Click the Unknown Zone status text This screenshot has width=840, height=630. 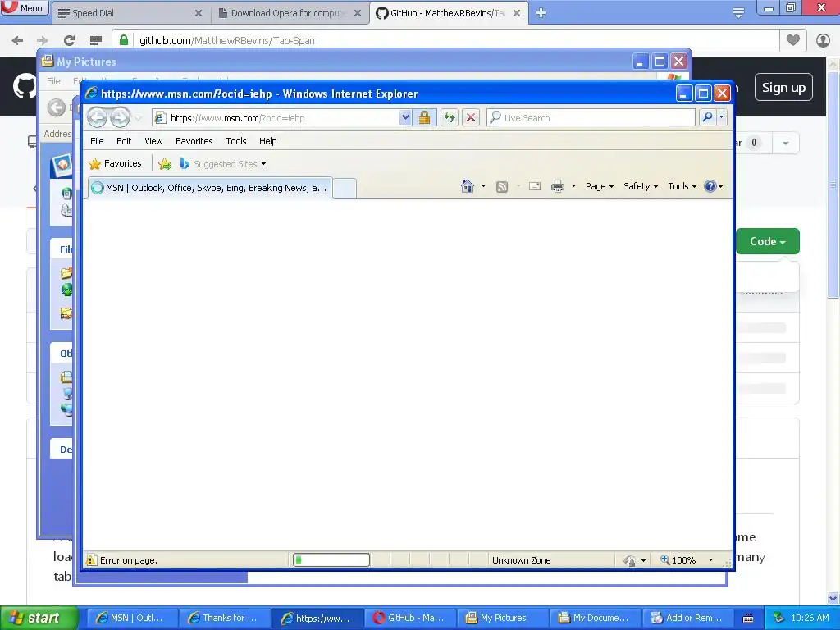point(521,560)
